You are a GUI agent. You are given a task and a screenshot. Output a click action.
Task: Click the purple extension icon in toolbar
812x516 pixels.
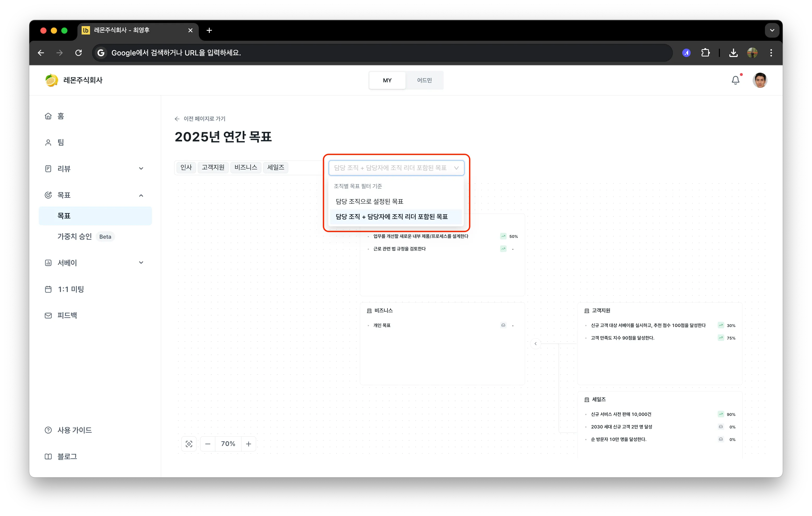pos(686,53)
